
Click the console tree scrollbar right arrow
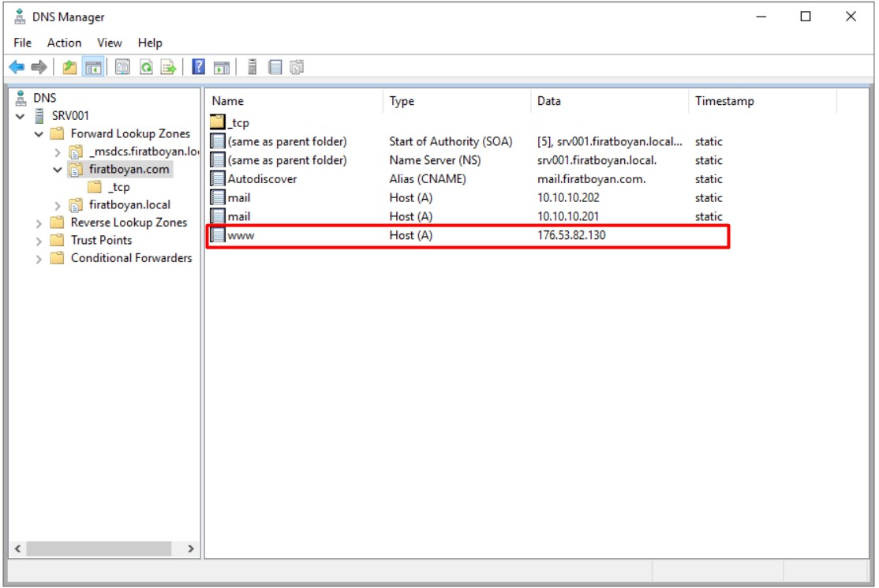pyautogui.click(x=191, y=549)
